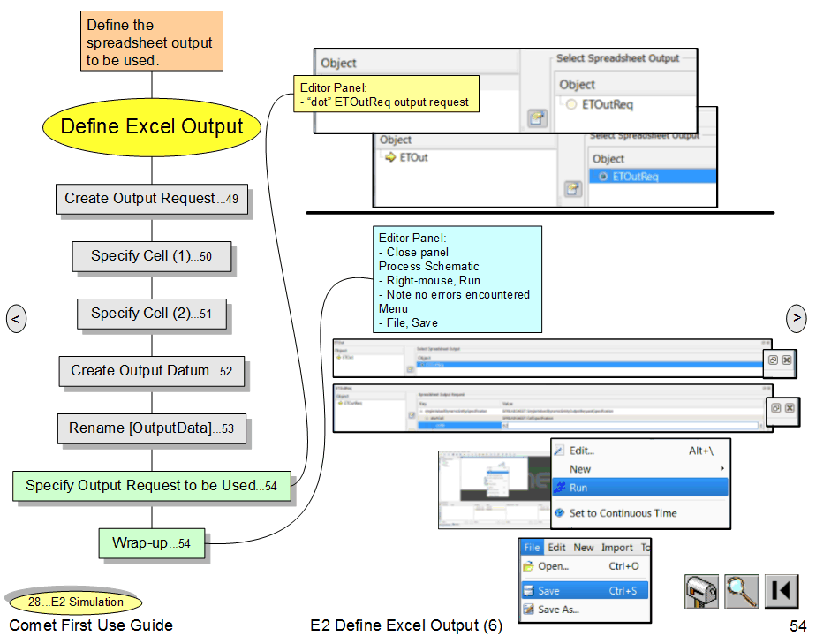
Task: Open the Specify Cell (2)...51 step
Action: (151, 314)
